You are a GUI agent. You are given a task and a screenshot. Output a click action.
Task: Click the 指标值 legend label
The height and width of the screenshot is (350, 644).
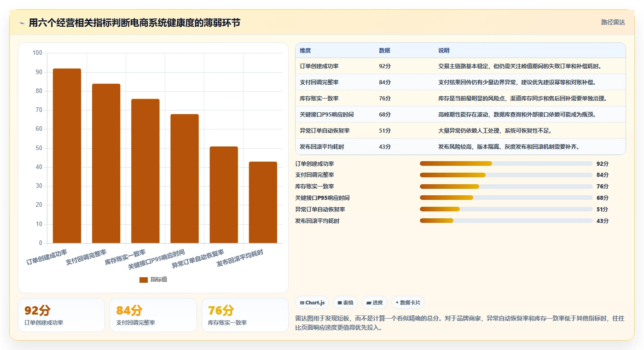tap(159, 280)
